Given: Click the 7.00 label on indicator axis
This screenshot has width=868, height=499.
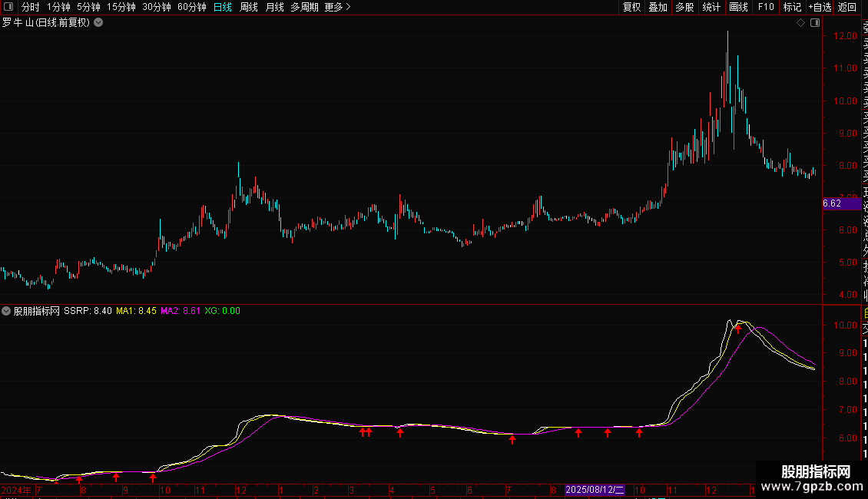Looking at the screenshot, I should (x=847, y=410).
